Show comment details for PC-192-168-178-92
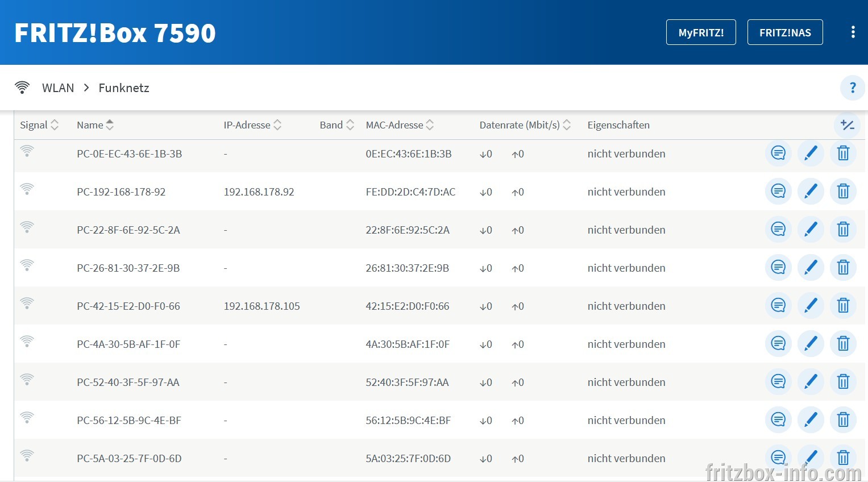 tap(778, 192)
